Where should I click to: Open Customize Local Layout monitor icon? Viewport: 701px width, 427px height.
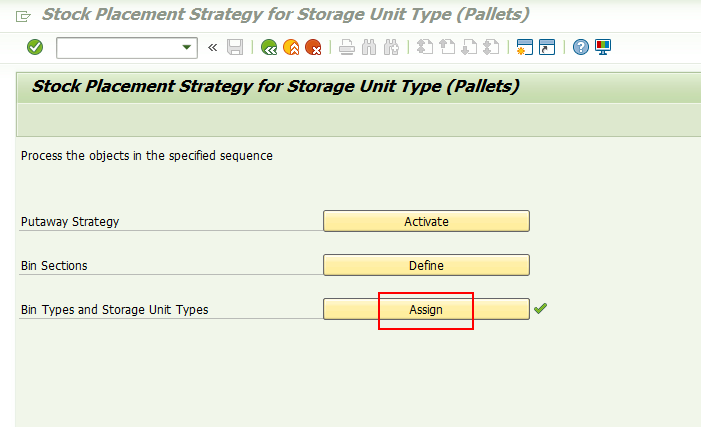(x=603, y=47)
